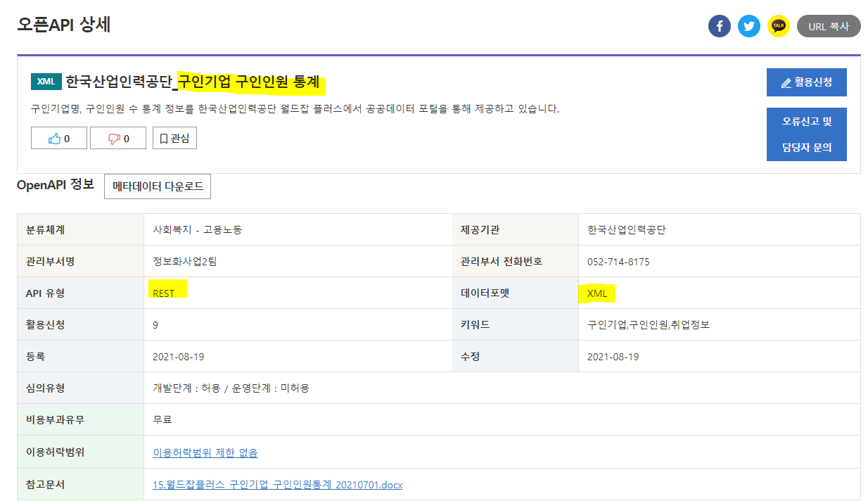868x501 pixels.
Task: Share page on Twitter
Action: 749,27
